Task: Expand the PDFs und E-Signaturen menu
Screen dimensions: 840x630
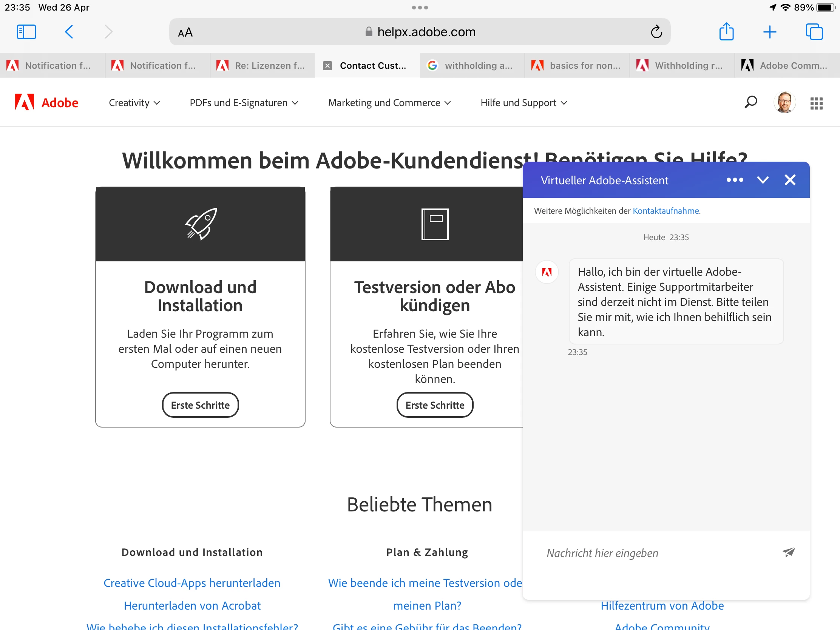Action: (x=244, y=103)
